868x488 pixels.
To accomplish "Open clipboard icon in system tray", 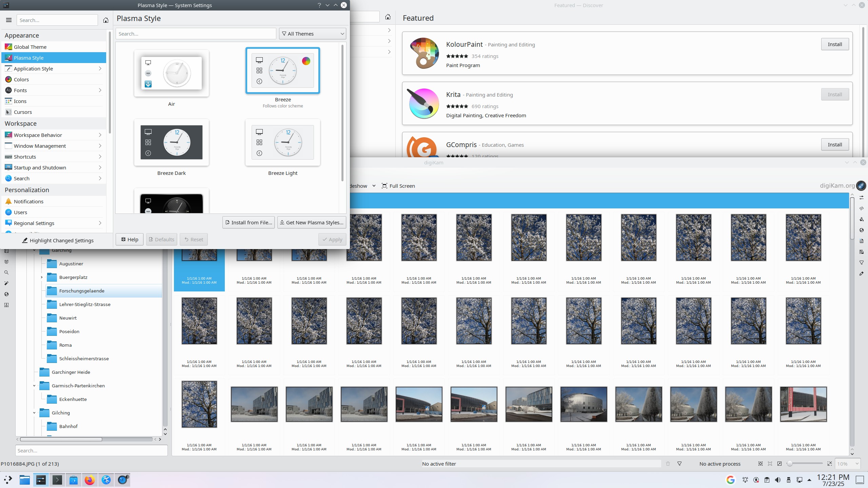I will point(767,480).
